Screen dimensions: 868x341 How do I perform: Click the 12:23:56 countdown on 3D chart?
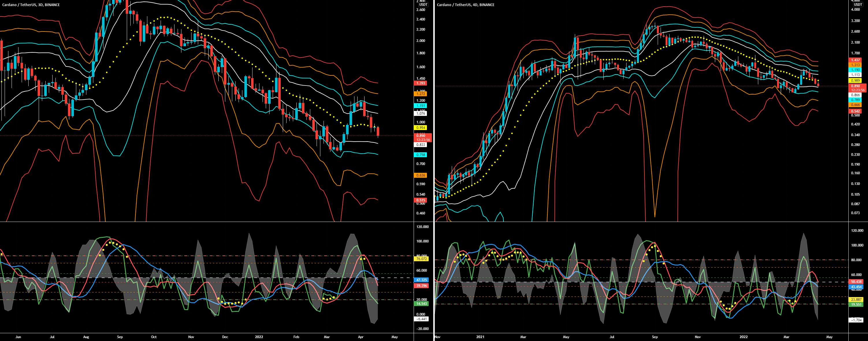(423, 140)
